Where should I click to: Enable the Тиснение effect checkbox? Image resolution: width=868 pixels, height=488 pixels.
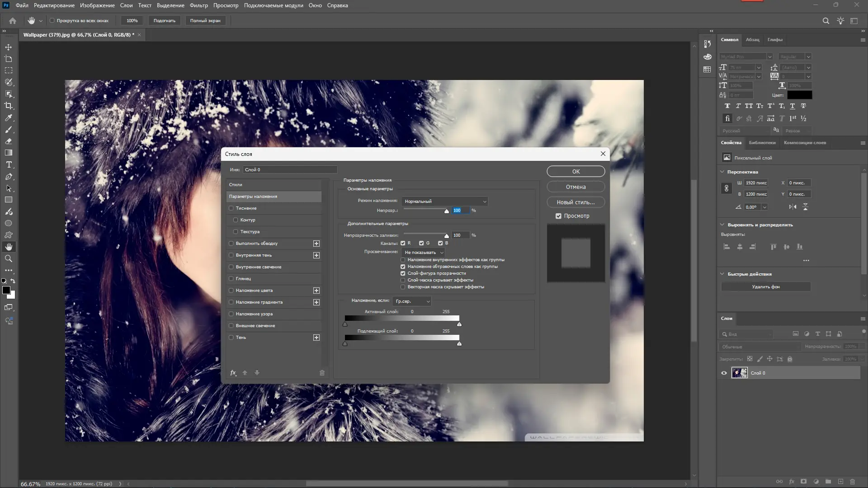click(x=231, y=208)
